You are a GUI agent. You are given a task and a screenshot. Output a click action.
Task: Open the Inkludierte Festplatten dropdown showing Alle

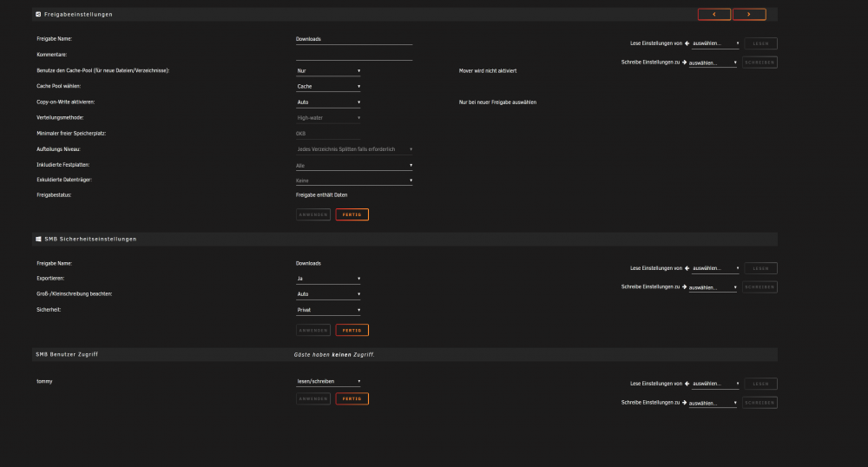click(354, 166)
